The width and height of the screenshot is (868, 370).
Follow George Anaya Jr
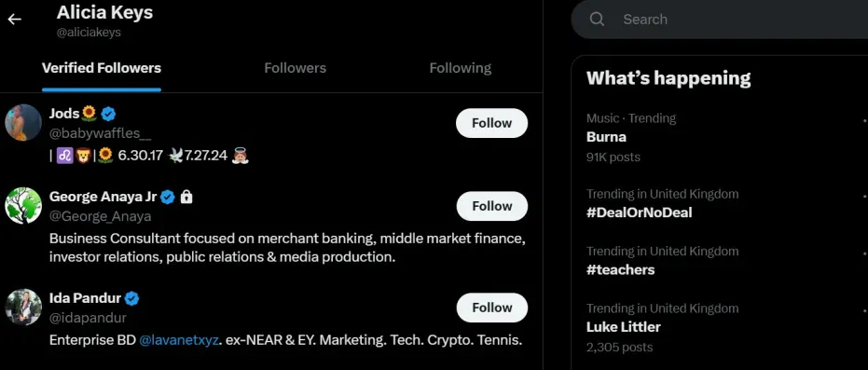(x=491, y=206)
